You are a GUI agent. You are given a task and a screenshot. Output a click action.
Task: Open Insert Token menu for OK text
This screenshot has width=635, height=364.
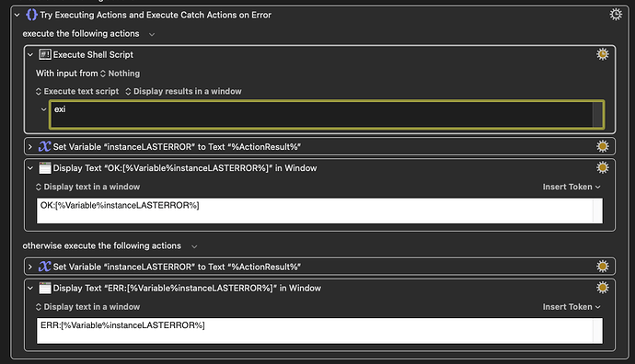click(571, 187)
